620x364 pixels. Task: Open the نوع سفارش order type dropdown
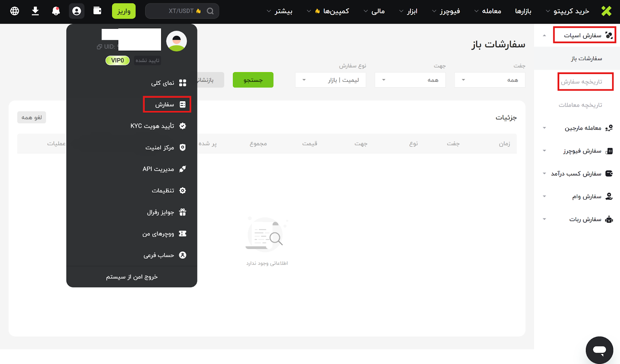[330, 80]
